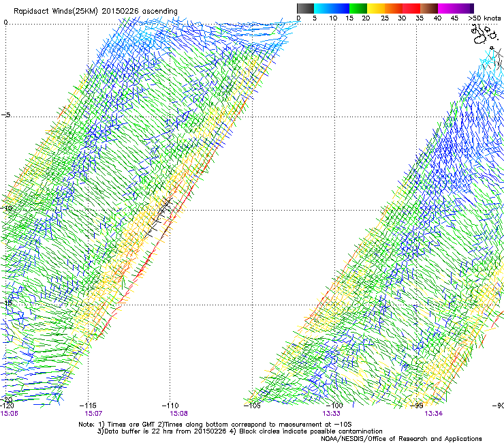Click the '30' legend scale label
Screen dimensions: 504x443
(402, 18)
